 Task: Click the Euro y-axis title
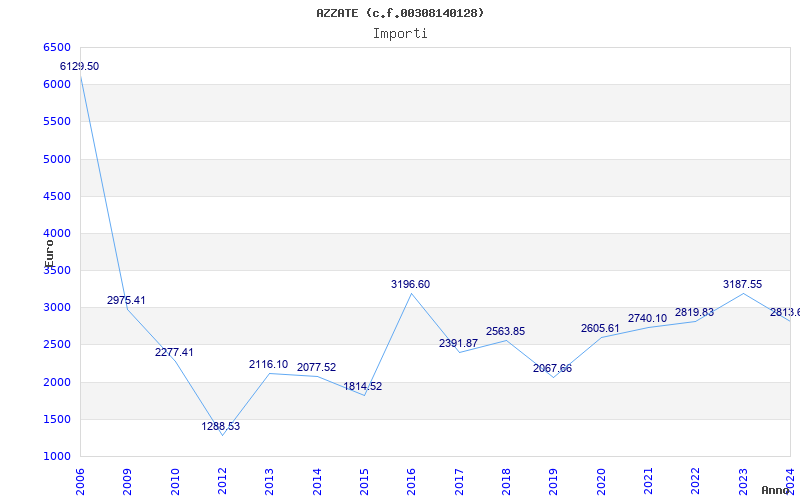tap(49, 254)
